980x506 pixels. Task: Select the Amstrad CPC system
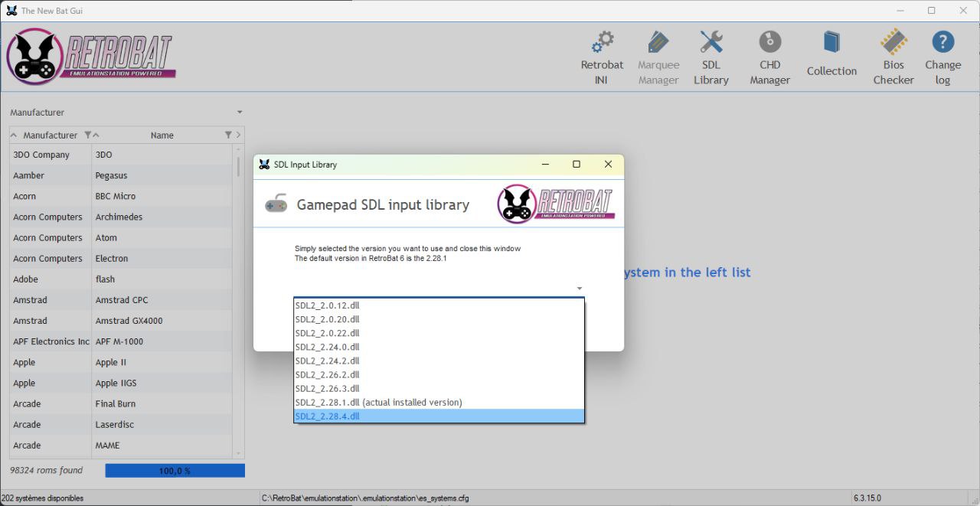click(x=121, y=300)
